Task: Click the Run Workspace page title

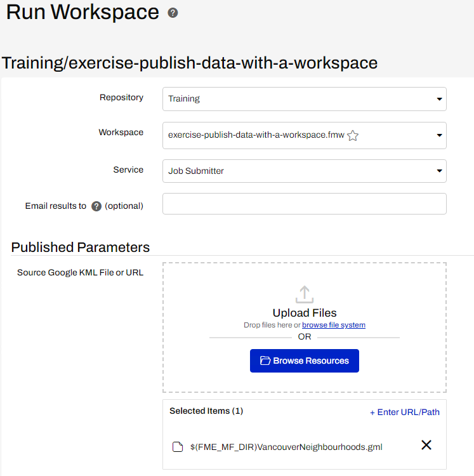Action: 82,12
